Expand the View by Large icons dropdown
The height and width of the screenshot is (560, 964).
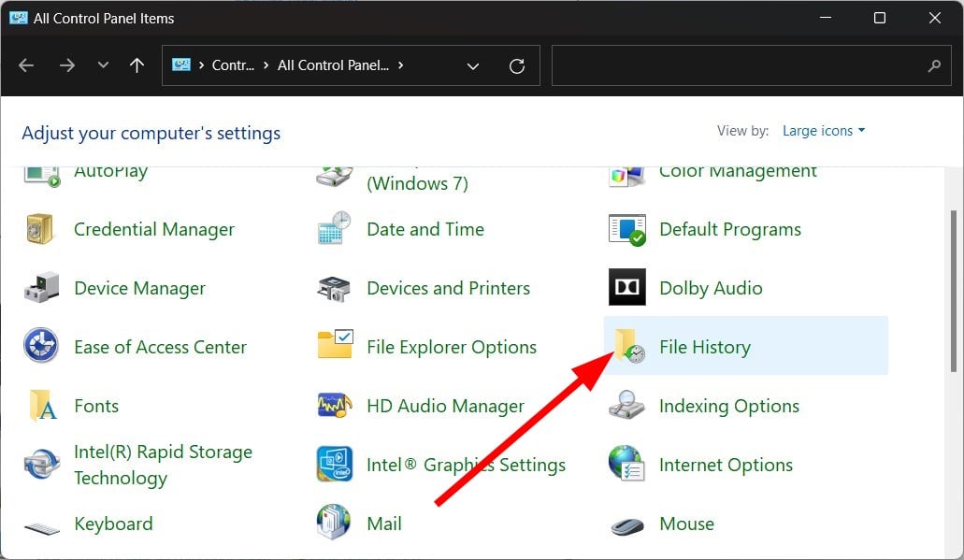pyautogui.click(x=823, y=131)
